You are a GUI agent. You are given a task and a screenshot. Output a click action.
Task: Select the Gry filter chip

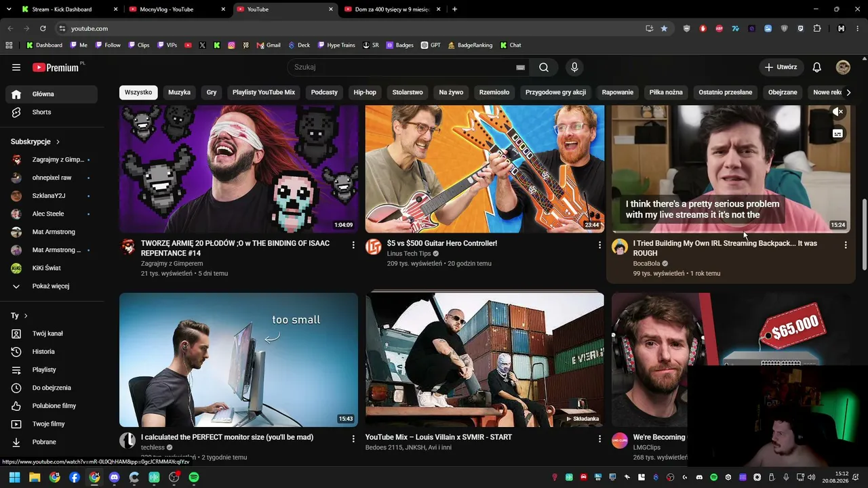point(212,92)
